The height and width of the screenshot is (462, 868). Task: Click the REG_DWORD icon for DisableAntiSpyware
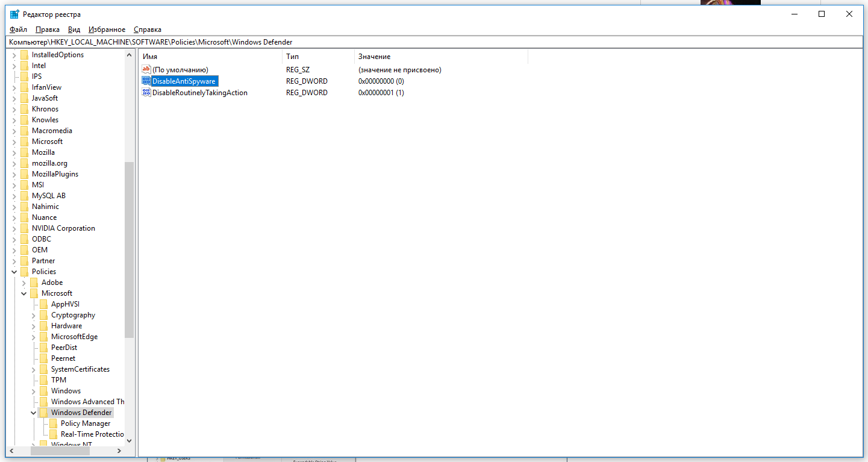click(x=146, y=81)
